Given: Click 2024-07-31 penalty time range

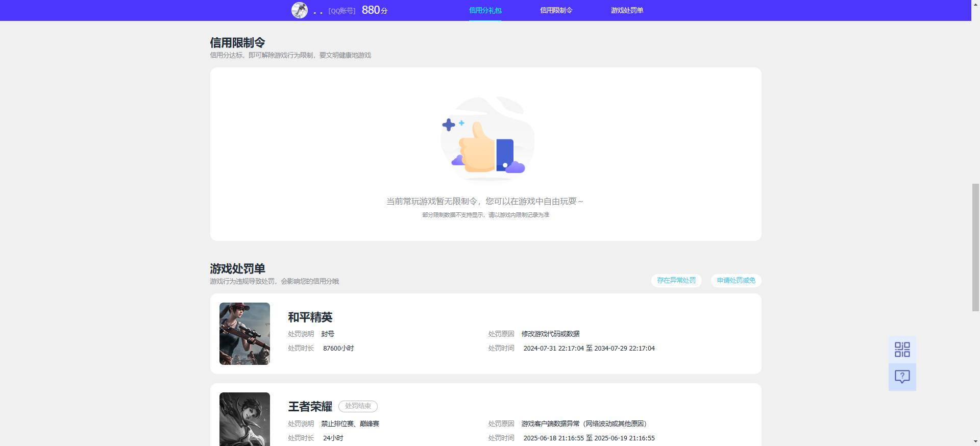Looking at the screenshot, I should coord(589,348).
